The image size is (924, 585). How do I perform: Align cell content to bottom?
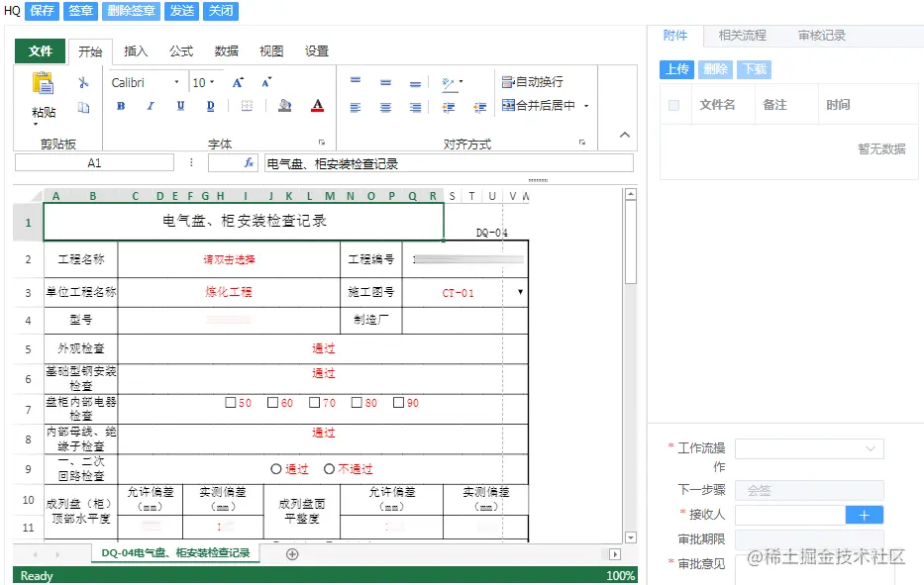(415, 84)
